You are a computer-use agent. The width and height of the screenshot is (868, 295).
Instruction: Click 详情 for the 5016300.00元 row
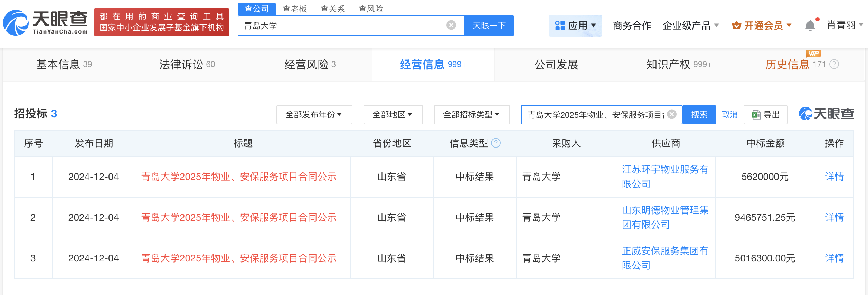point(834,258)
